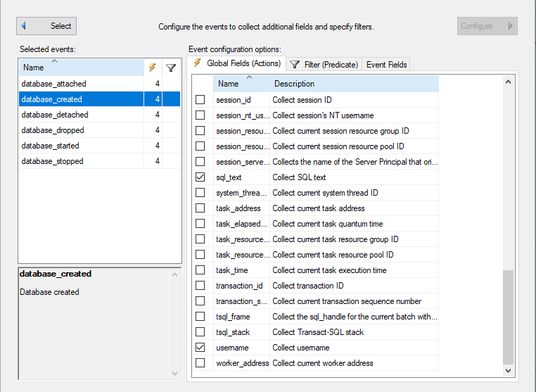Check the system thread ID checkbox
Image resolution: width=536 pixels, height=392 pixels.
(x=200, y=193)
